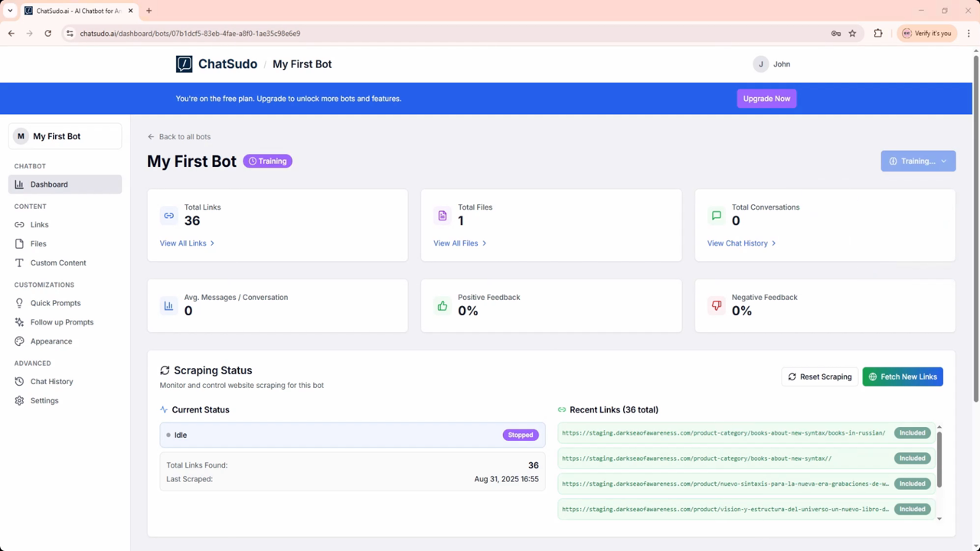Click the purple Training status badge

tap(268, 161)
